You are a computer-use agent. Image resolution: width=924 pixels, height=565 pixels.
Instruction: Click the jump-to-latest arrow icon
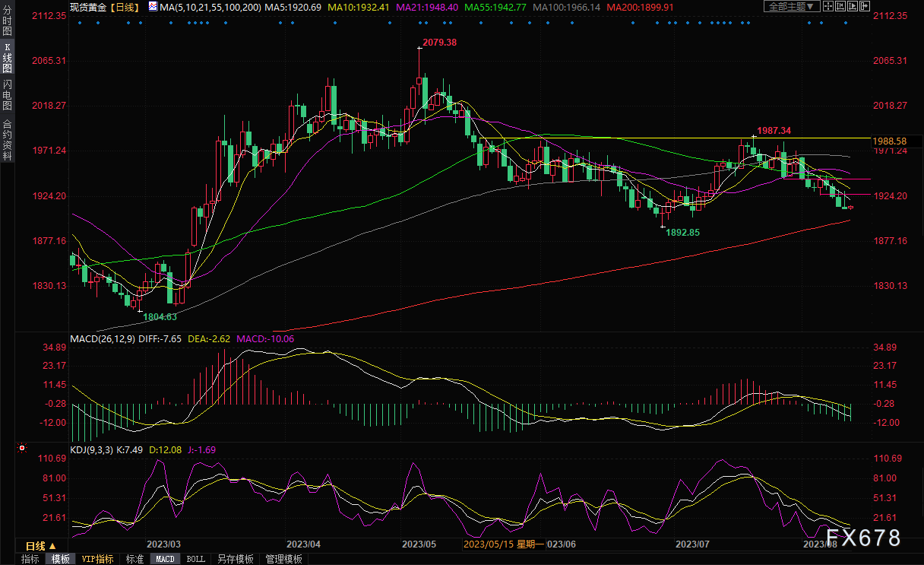click(865, 6)
